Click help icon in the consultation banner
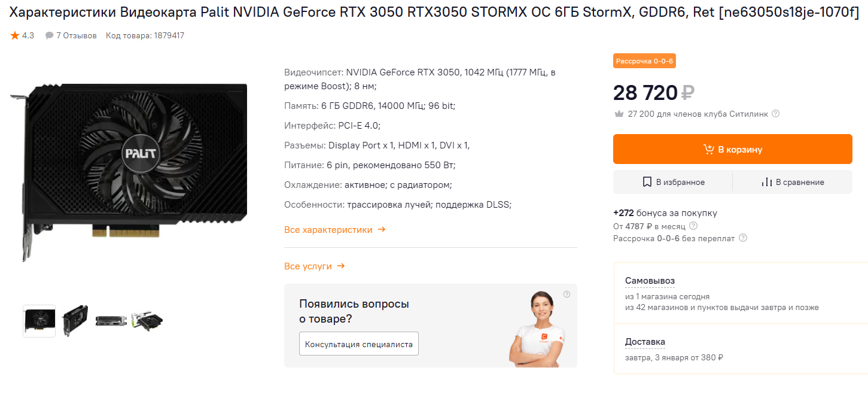The height and width of the screenshot is (410, 868). pos(567,294)
